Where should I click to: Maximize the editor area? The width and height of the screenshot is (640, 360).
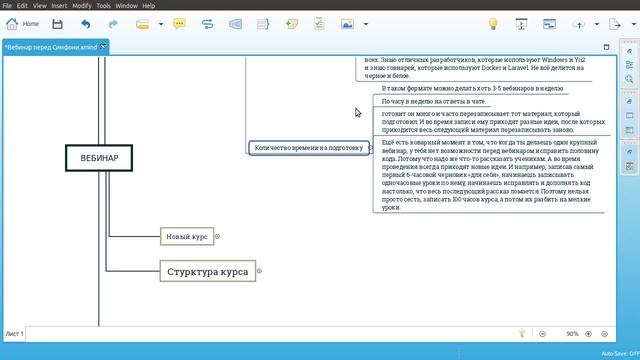606,47
